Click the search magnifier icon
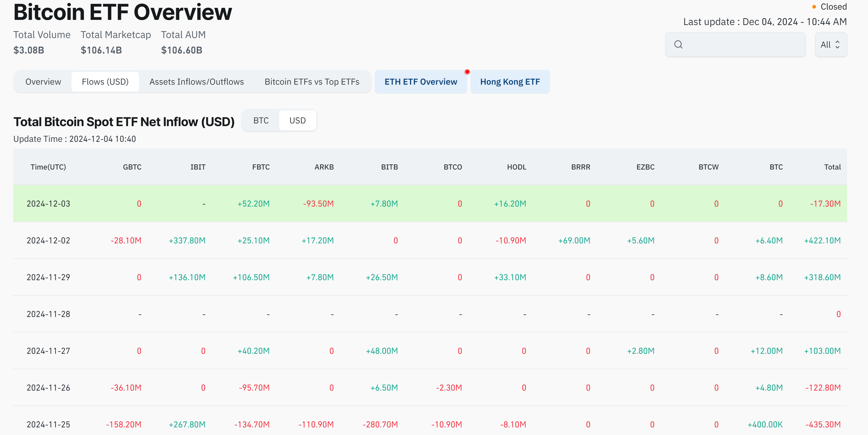 pyautogui.click(x=678, y=44)
